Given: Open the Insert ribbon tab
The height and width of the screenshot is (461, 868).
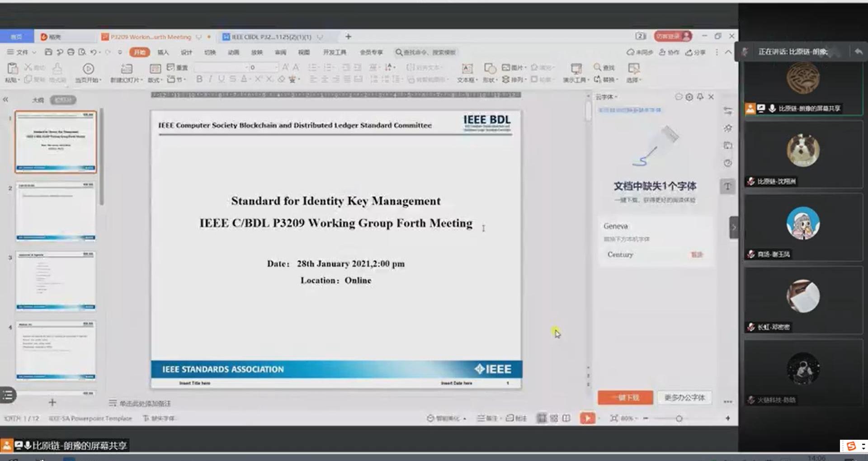Looking at the screenshot, I should (x=163, y=52).
